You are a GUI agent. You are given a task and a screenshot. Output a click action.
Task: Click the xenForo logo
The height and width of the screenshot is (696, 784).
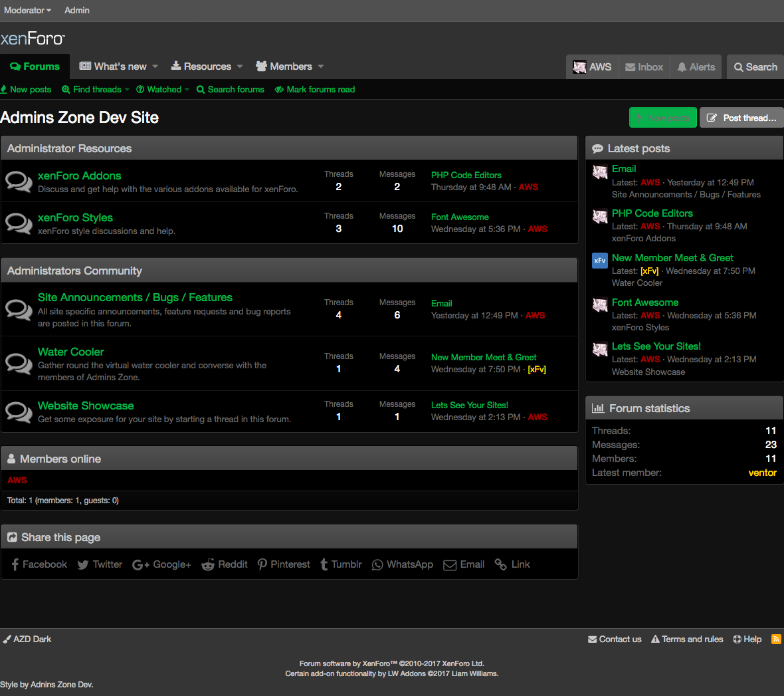(x=33, y=39)
